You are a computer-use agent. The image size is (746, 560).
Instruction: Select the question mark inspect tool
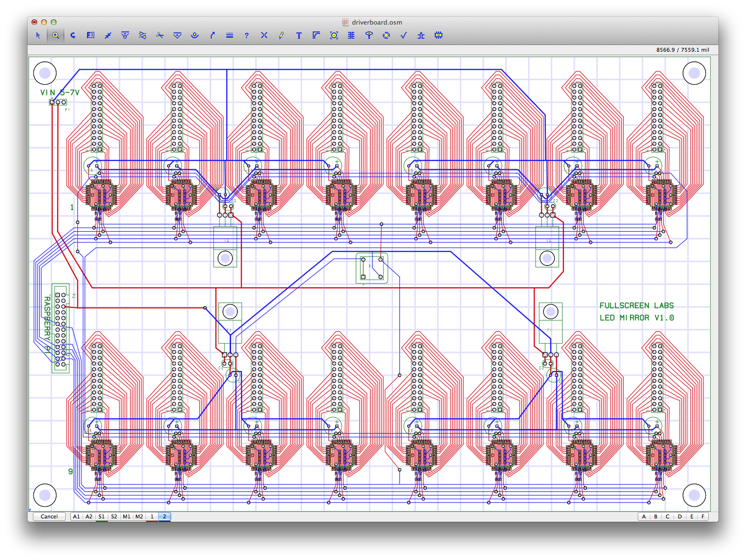[247, 35]
